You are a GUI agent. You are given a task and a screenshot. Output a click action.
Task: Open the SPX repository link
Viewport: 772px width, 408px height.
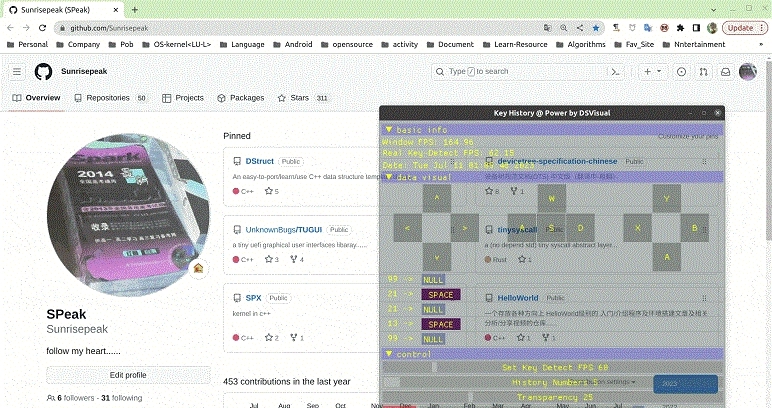click(x=253, y=298)
